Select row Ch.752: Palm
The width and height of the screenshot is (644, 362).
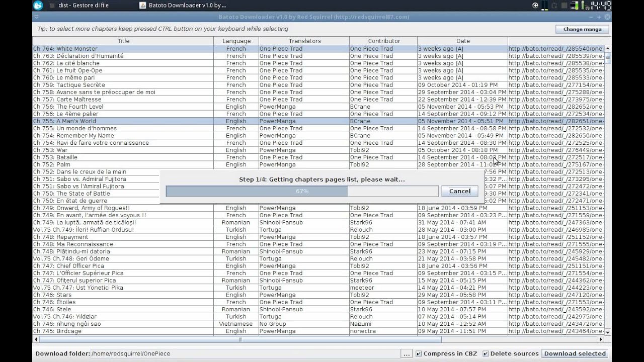tap(318, 164)
